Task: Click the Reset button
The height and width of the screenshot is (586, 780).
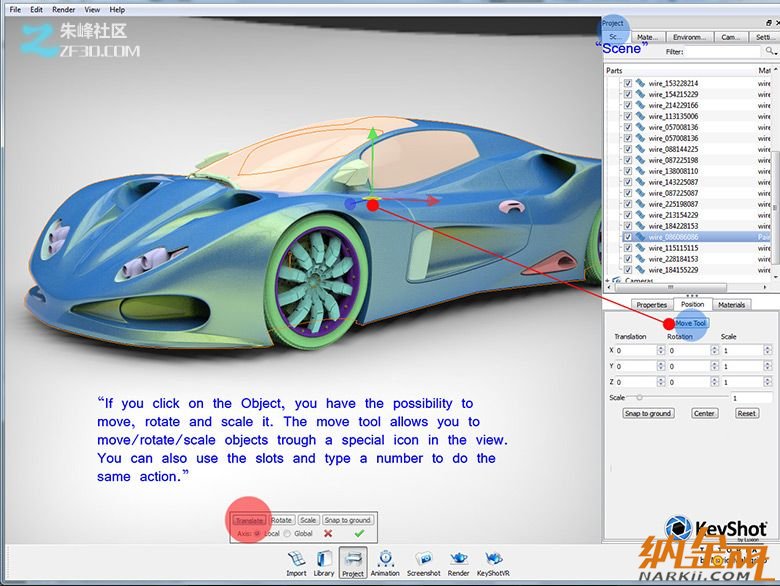Action: 747,413
